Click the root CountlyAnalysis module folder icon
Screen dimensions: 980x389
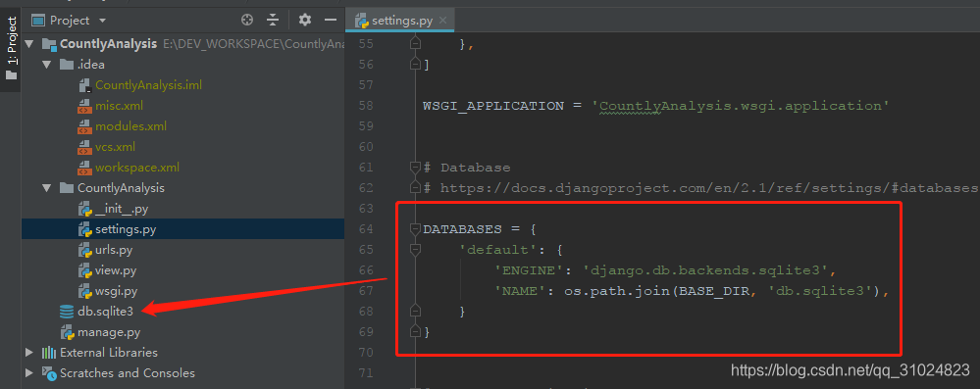49,44
